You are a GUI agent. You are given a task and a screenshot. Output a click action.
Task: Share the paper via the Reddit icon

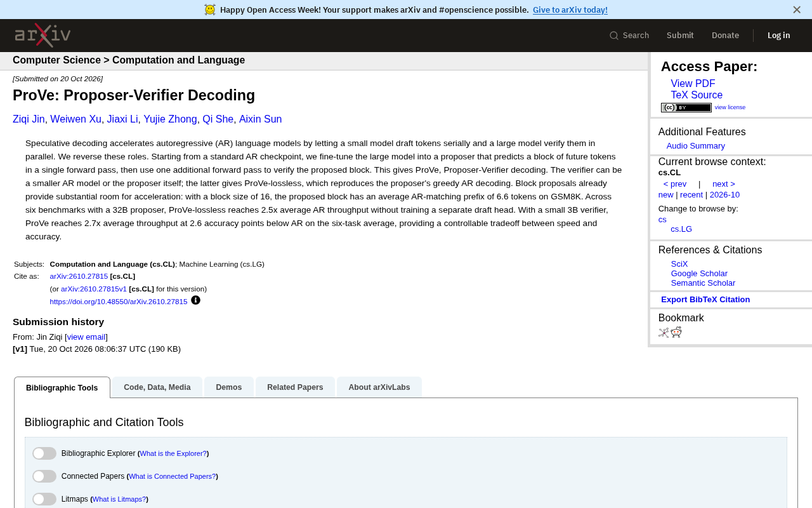[x=676, y=332]
